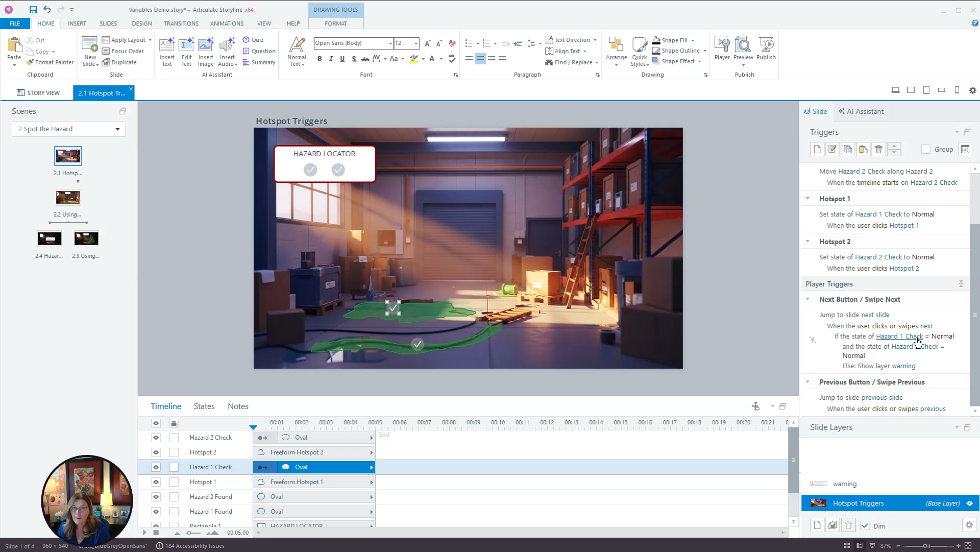Click the bold formatting icon
Screen dimensions: 980x552
click(320, 59)
